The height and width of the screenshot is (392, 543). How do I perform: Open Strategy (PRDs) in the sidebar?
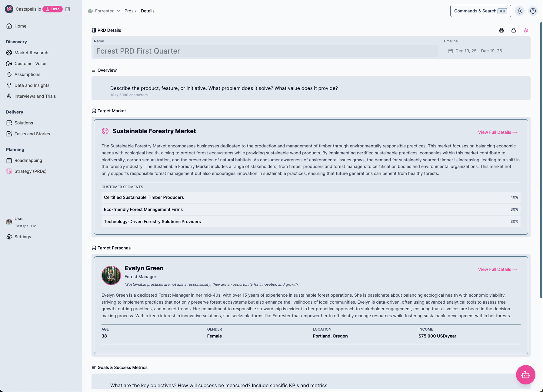point(30,171)
